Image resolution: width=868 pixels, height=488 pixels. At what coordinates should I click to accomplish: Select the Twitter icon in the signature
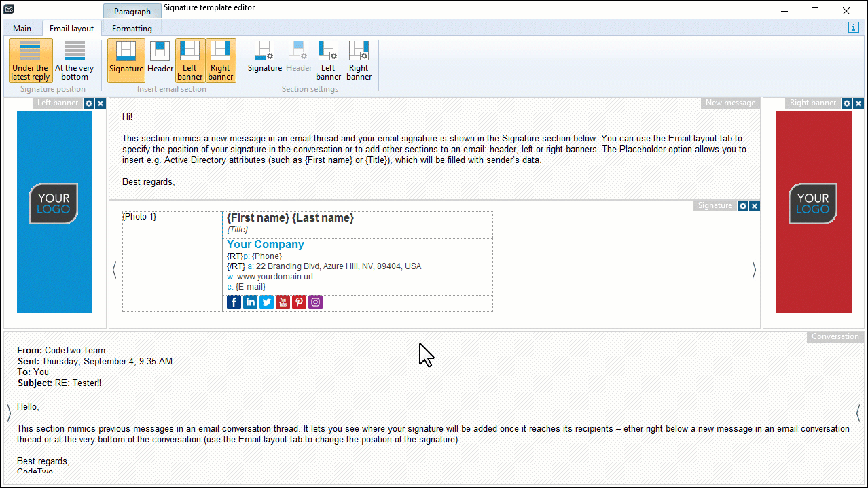coord(266,302)
